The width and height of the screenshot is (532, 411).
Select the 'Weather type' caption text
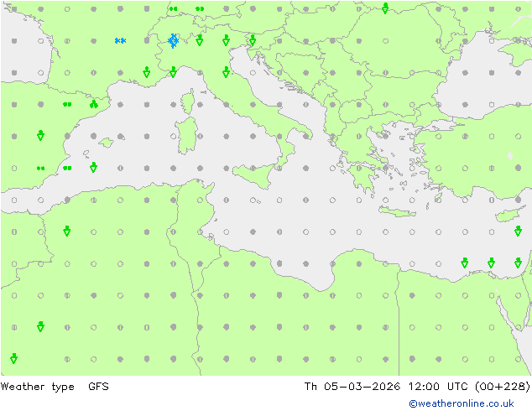(x=37, y=387)
